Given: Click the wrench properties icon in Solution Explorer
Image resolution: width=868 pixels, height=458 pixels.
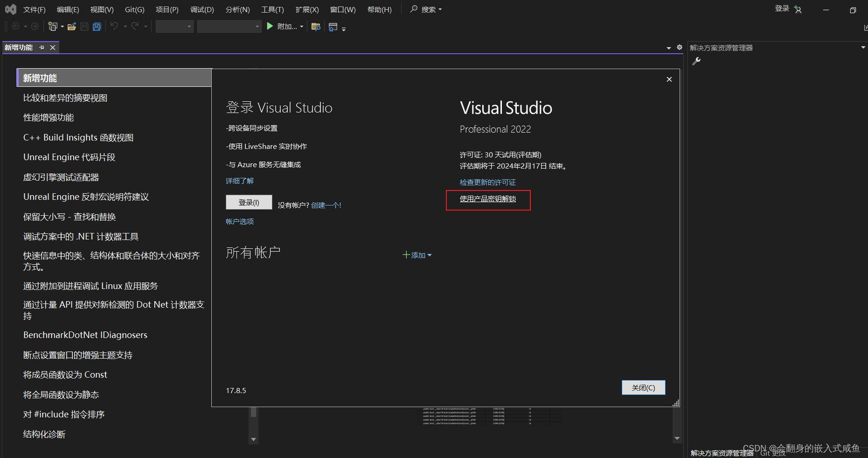Looking at the screenshot, I should pyautogui.click(x=696, y=61).
